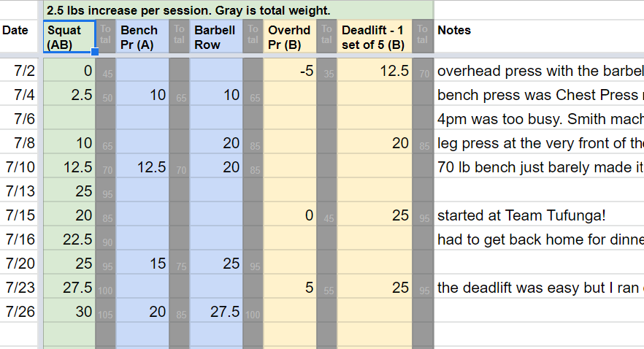The image size is (644, 349).
Task: Select the 7/23 overhead press value 5
Action: pyautogui.click(x=290, y=288)
